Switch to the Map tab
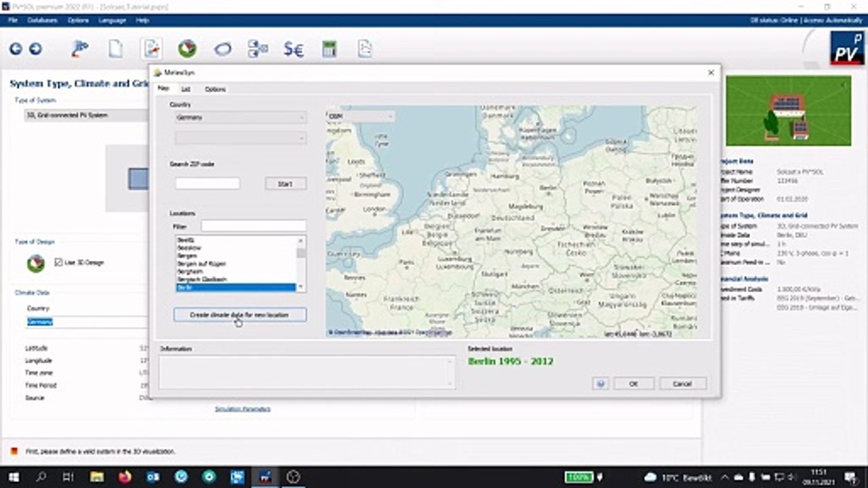 [x=163, y=88]
